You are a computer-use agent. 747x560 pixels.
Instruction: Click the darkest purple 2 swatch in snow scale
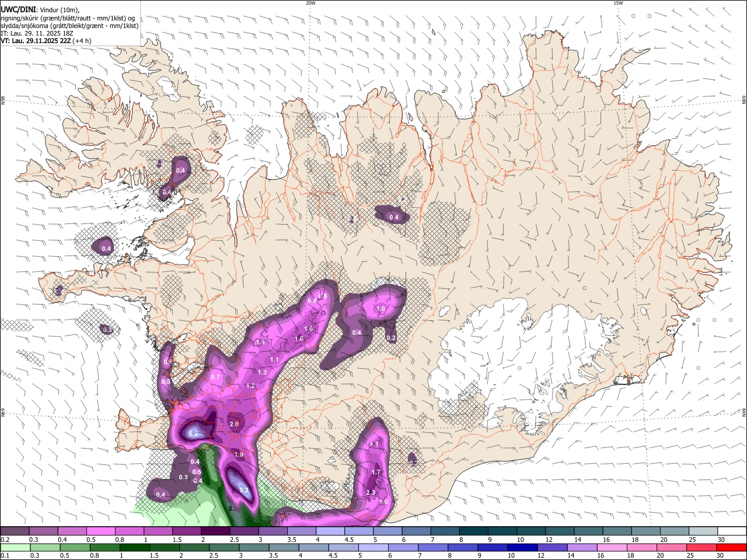(x=215, y=531)
